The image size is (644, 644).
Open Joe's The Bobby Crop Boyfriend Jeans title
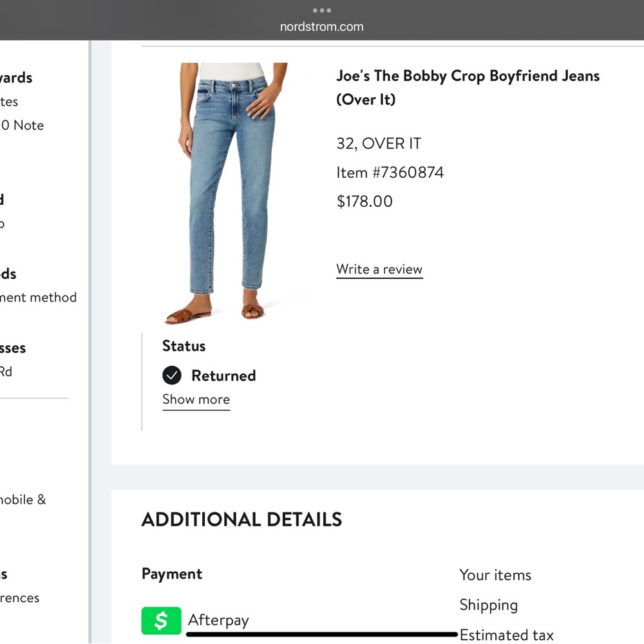point(468,88)
